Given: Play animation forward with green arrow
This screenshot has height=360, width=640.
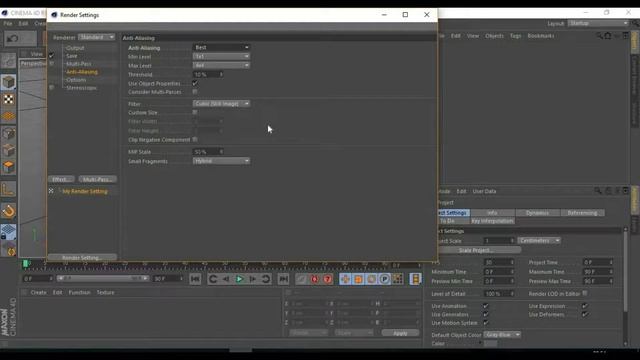Looking at the screenshot, I should click(x=240, y=279).
